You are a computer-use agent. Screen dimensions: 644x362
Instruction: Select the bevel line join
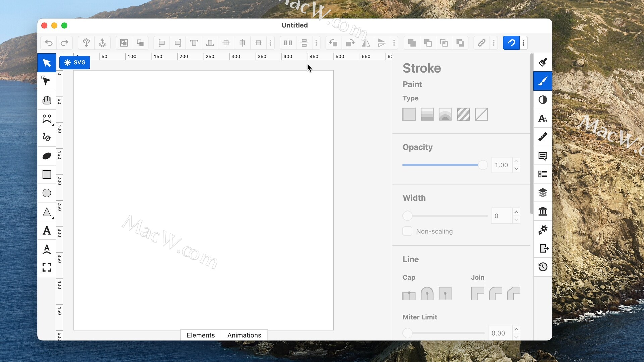514,293
